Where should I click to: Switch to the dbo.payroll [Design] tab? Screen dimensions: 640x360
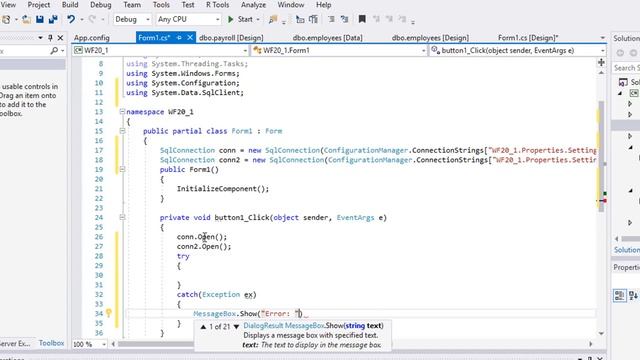point(231,38)
